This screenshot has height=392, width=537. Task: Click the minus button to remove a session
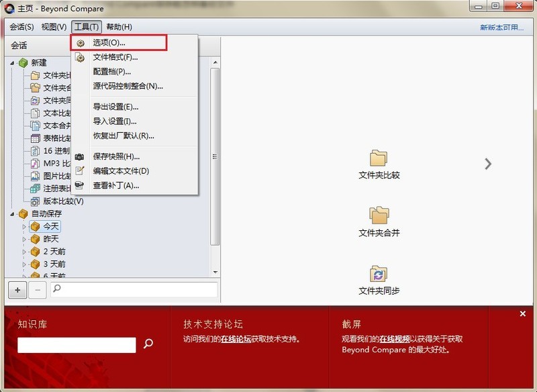(x=38, y=291)
